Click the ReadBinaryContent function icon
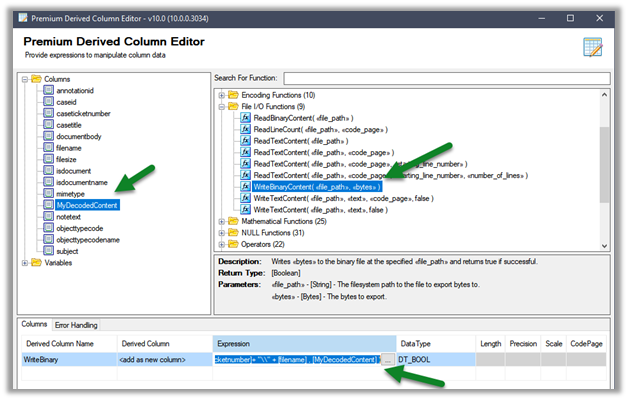This screenshot has width=628, height=400. (244, 118)
